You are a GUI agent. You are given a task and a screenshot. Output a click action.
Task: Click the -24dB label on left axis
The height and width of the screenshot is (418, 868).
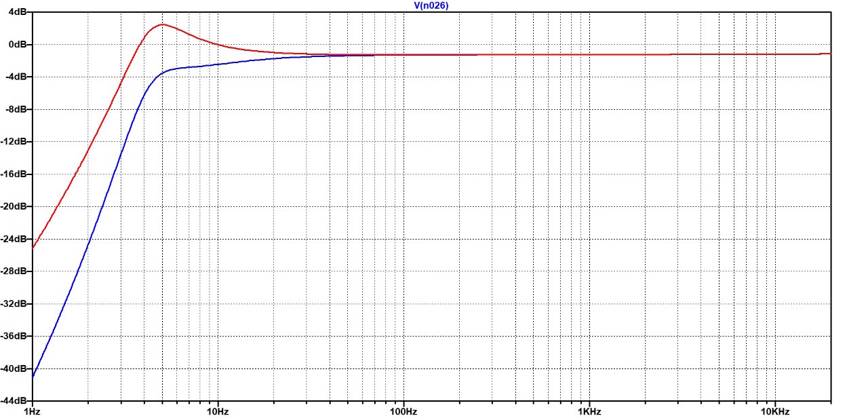(x=17, y=240)
